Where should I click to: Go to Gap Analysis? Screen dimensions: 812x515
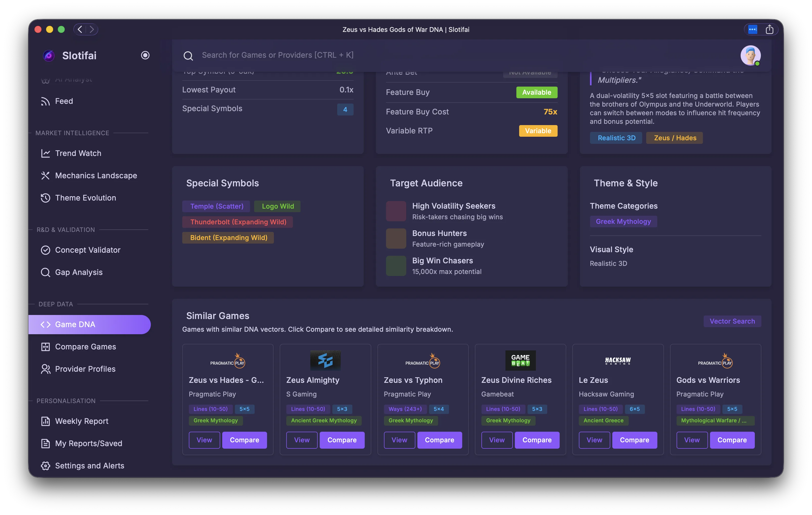(89, 272)
